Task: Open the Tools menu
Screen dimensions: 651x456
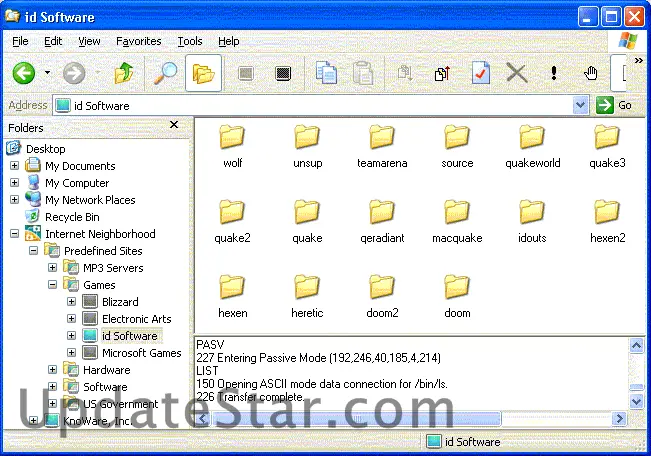Action: (190, 41)
